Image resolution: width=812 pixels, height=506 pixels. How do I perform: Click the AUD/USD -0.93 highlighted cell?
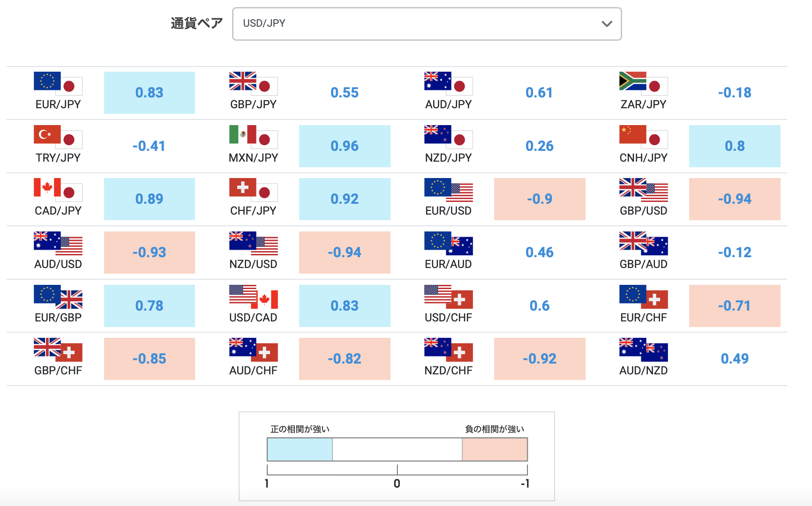pos(149,252)
